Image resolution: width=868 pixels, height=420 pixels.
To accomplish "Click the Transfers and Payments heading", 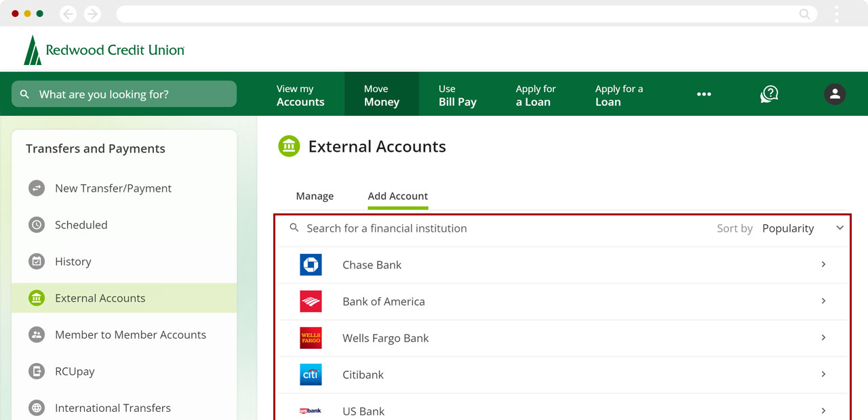I will tap(96, 149).
